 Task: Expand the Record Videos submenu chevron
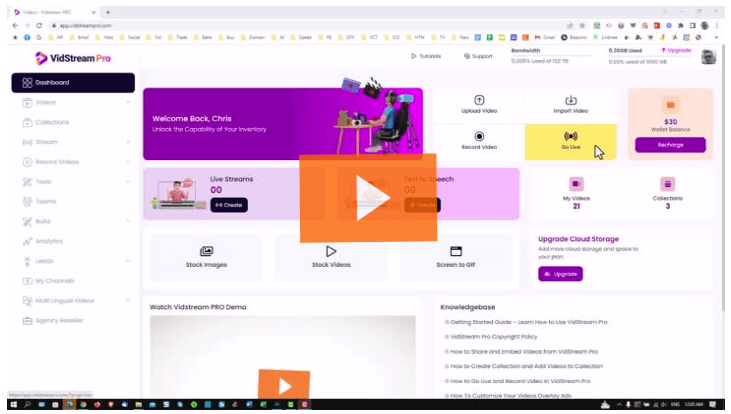tap(128, 162)
